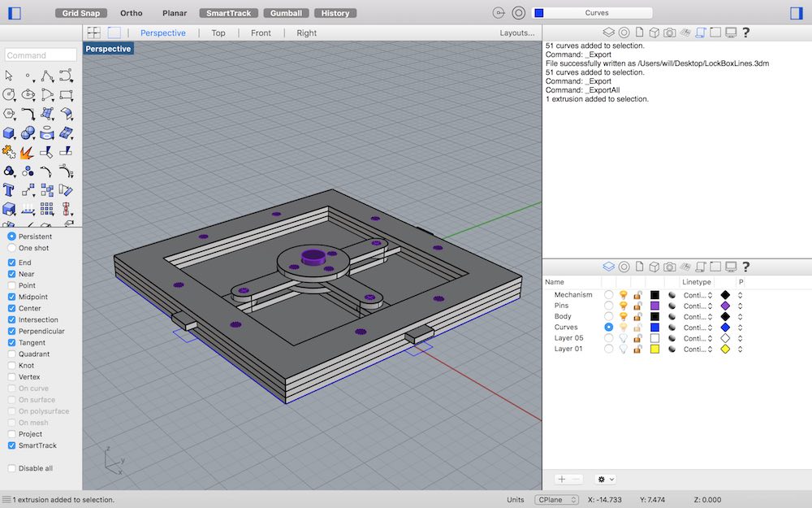Image resolution: width=812 pixels, height=508 pixels.
Task: Open the current layer Curves selector
Action: click(x=593, y=13)
